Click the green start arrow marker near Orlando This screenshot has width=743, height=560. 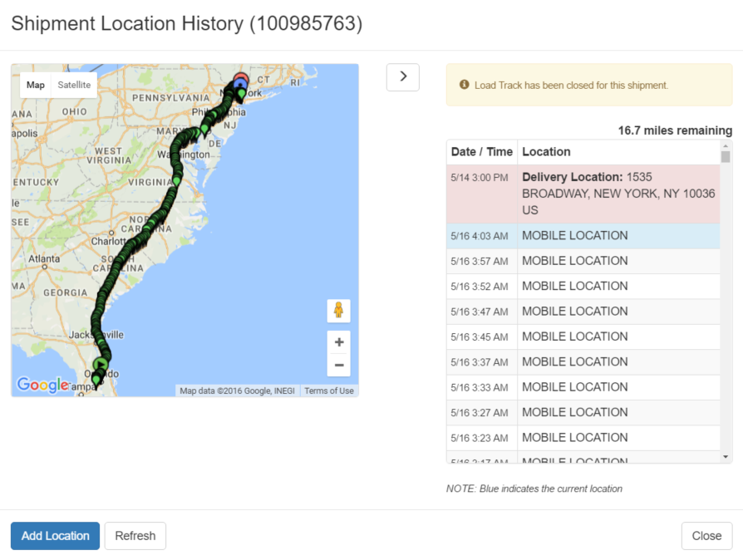pyautogui.click(x=100, y=364)
